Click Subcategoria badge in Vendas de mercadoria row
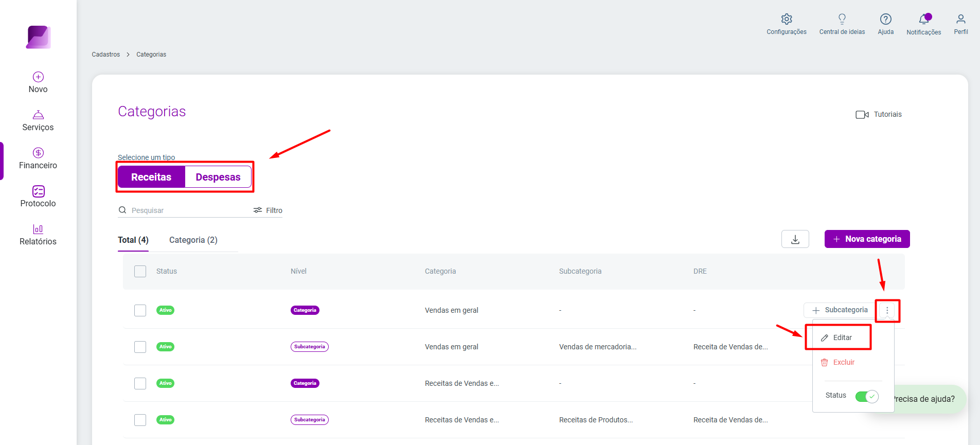980x445 pixels. (x=310, y=347)
